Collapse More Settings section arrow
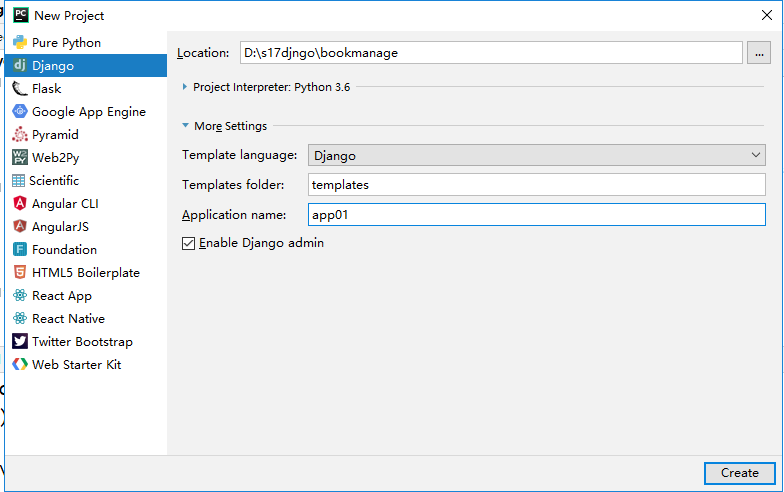The width and height of the screenshot is (784, 492). tap(185, 125)
